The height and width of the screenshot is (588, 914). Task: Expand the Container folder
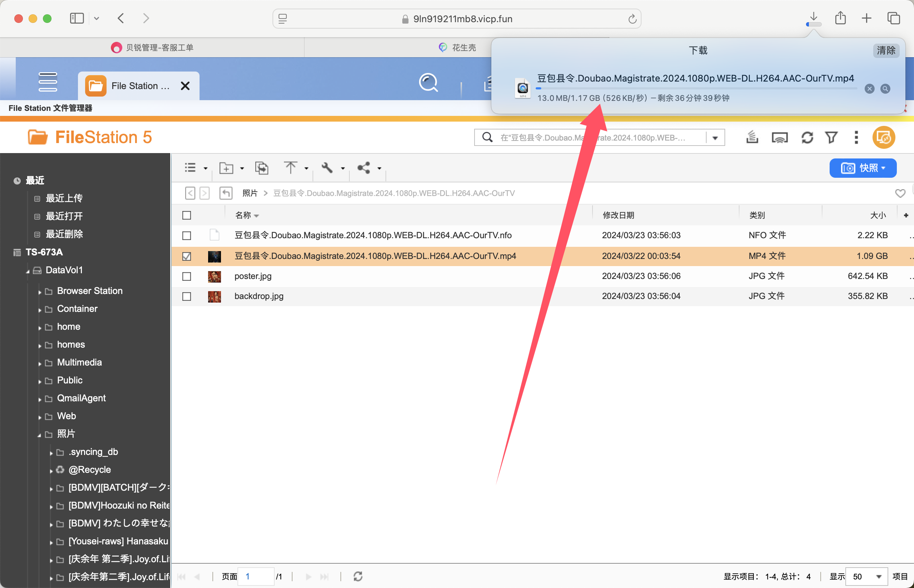pyautogui.click(x=40, y=310)
